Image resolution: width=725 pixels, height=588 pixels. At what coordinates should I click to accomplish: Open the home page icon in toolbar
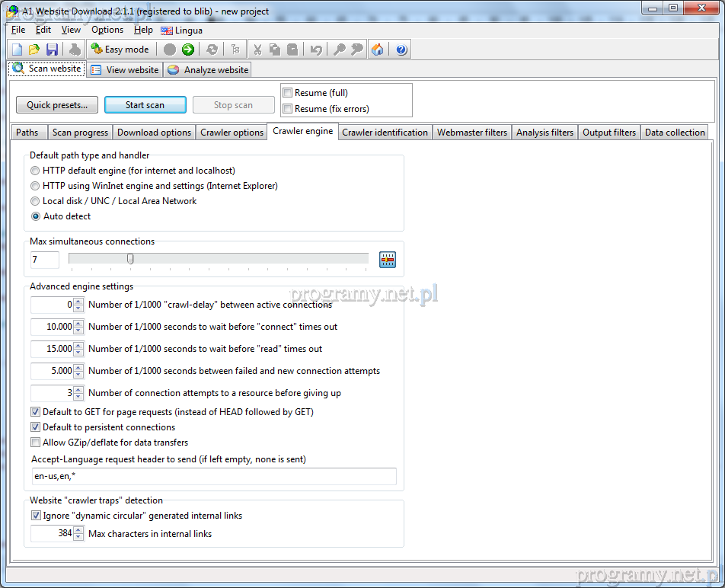[x=378, y=50]
